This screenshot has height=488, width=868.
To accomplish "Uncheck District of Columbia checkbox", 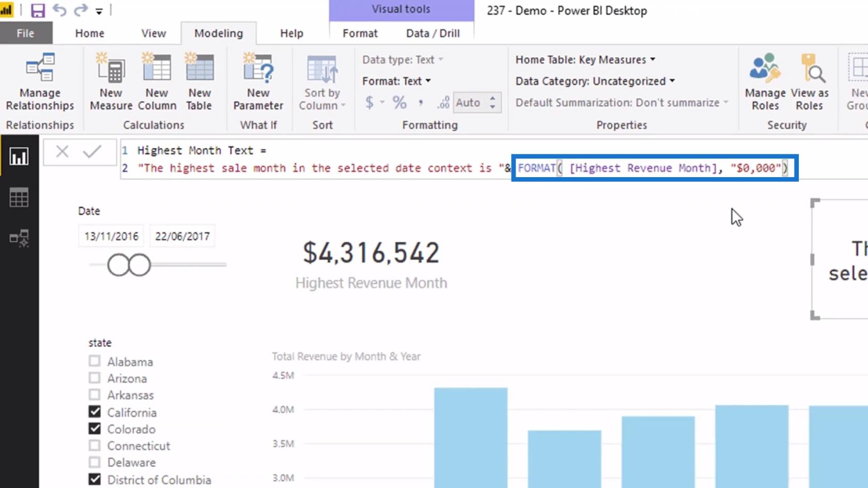I will (x=95, y=479).
